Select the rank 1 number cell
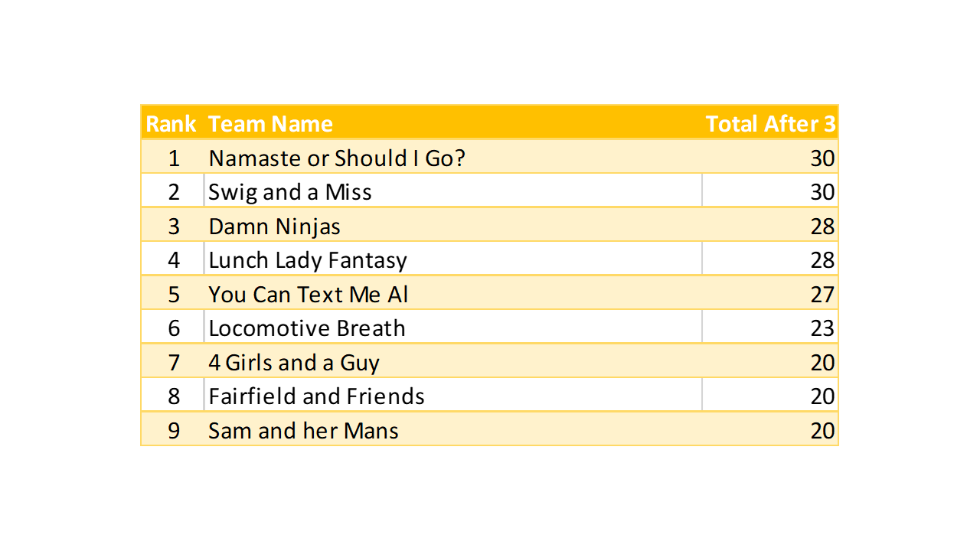The height and width of the screenshot is (551, 980). (x=174, y=158)
